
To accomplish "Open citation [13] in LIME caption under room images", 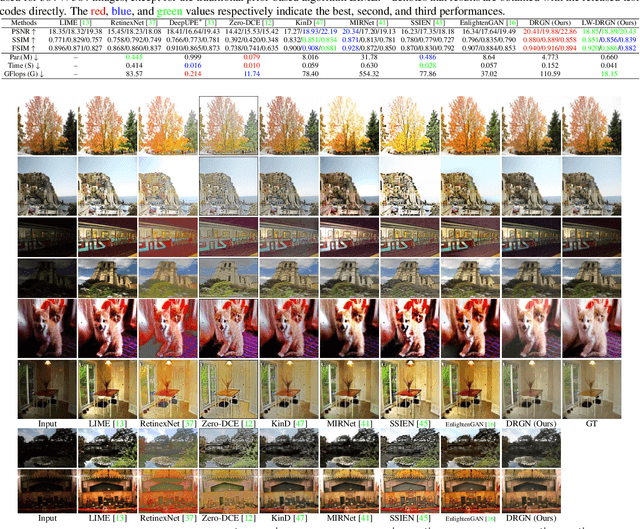I will point(120,424).
